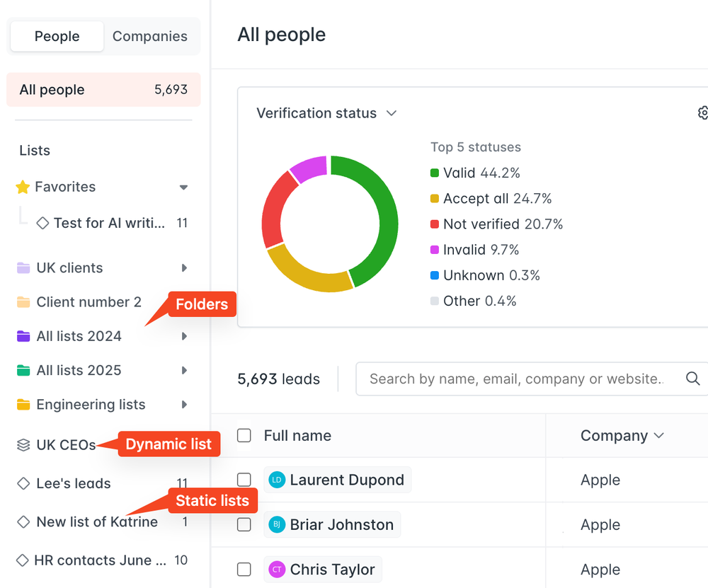Open the Verification status widget settings gear
Screen dimensions: 708x588
pyautogui.click(x=702, y=113)
